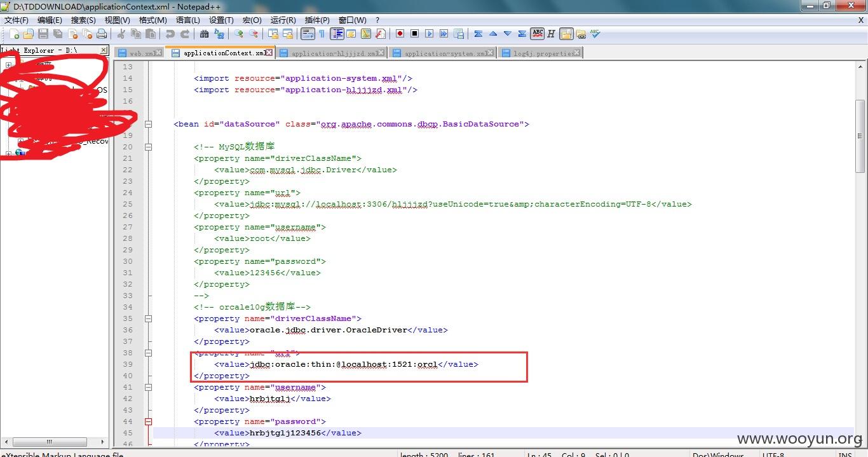Print the current document via toolbar
Screen dimensions: 868x457
pyautogui.click(x=102, y=34)
